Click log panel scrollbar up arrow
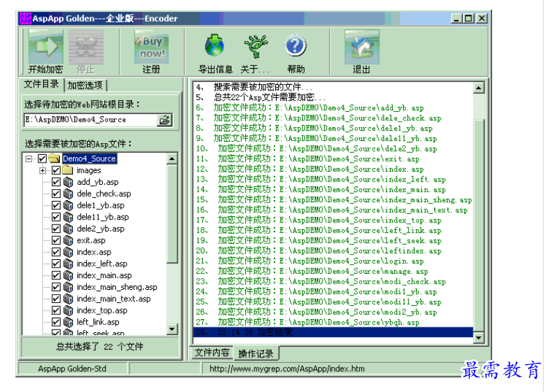 click(479, 88)
